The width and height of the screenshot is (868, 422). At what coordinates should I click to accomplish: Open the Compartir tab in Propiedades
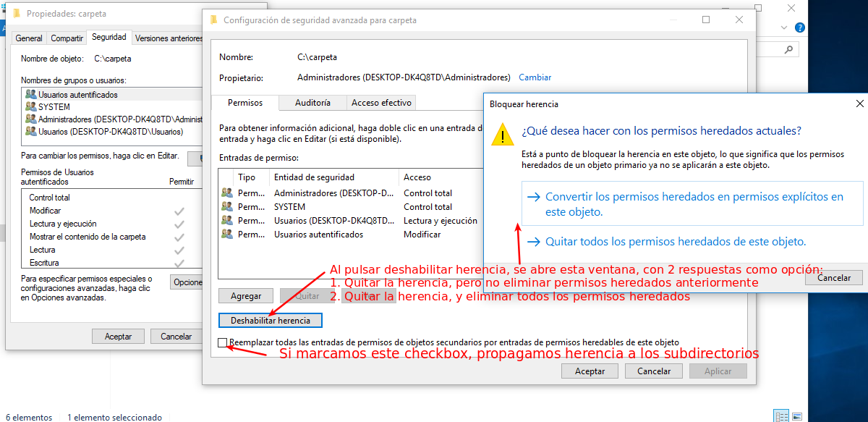pyautogui.click(x=67, y=38)
